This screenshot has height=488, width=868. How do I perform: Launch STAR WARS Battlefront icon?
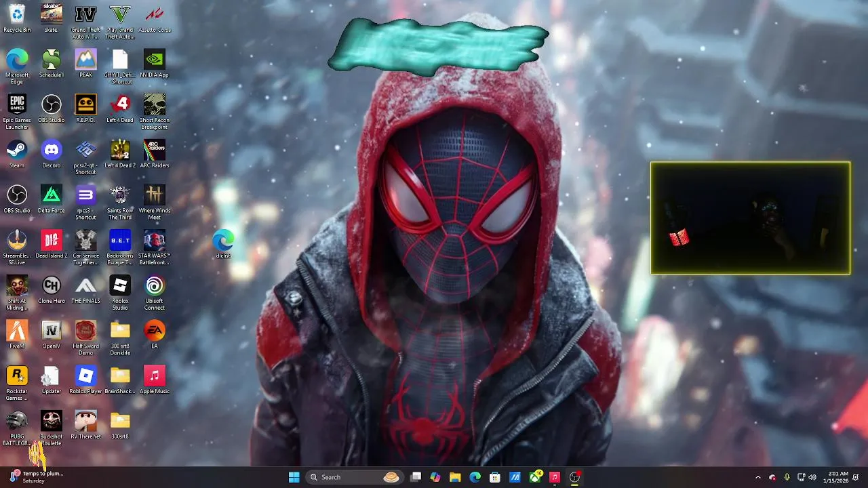coord(155,247)
